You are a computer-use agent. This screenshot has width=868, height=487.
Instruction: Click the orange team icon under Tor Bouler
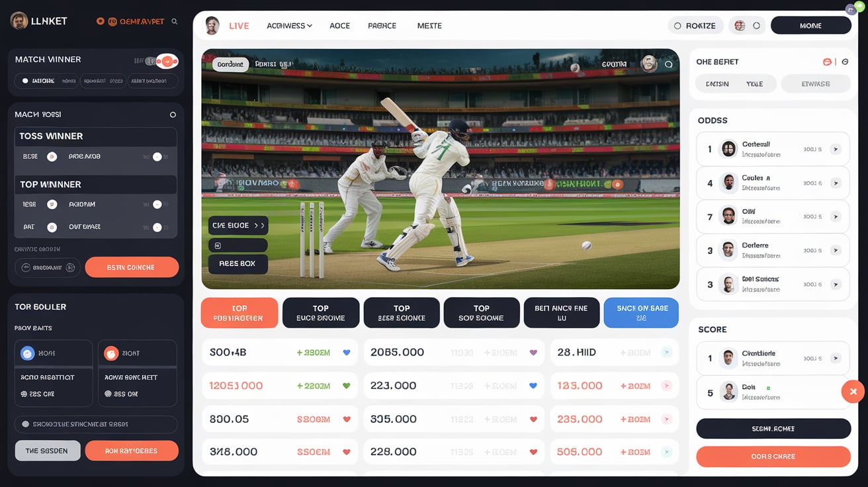tap(111, 353)
